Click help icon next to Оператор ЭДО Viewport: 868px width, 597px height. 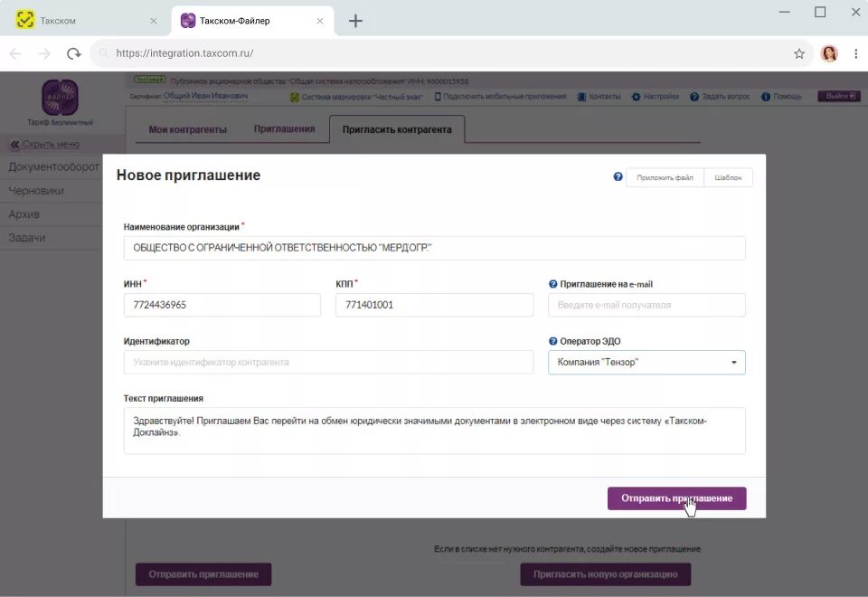552,341
